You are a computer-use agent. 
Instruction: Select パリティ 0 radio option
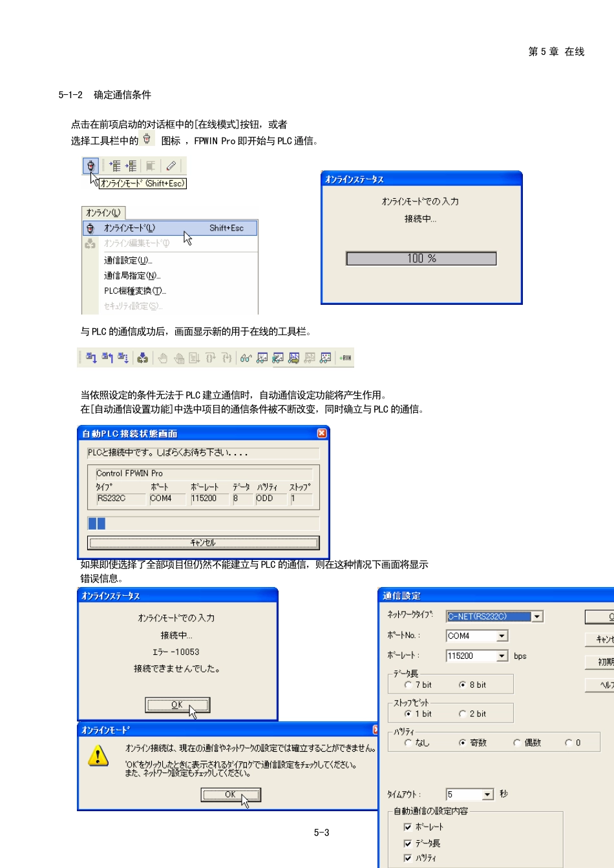(568, 743)
